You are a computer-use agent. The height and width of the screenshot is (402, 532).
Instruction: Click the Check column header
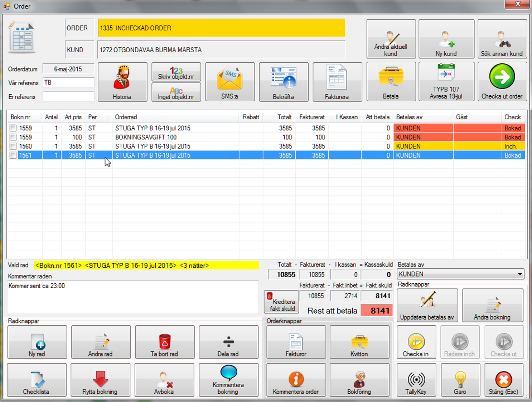[513, 117]
